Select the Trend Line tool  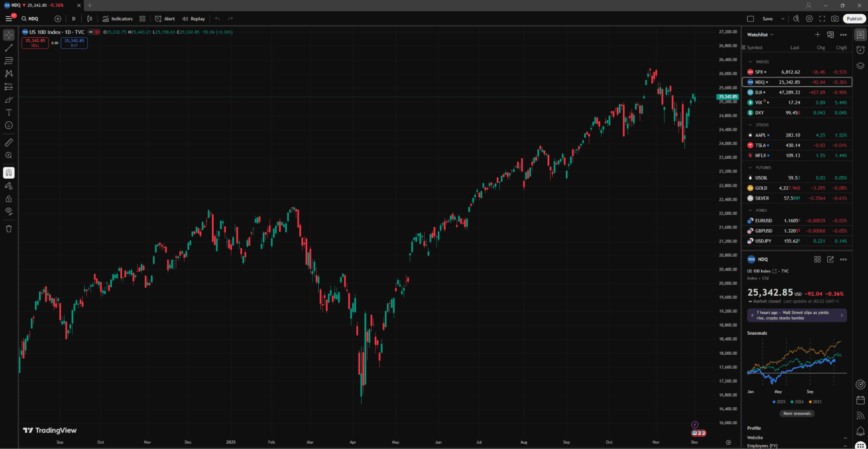[x=9, y=48]
